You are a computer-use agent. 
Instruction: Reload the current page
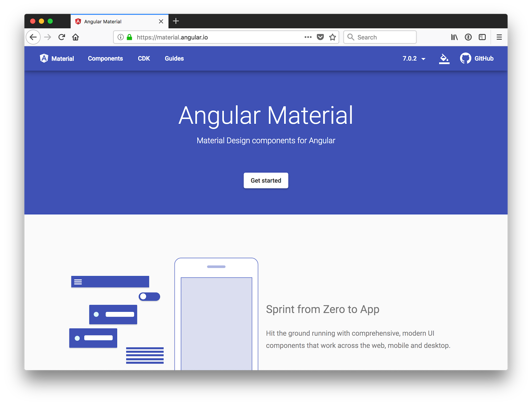62,37
